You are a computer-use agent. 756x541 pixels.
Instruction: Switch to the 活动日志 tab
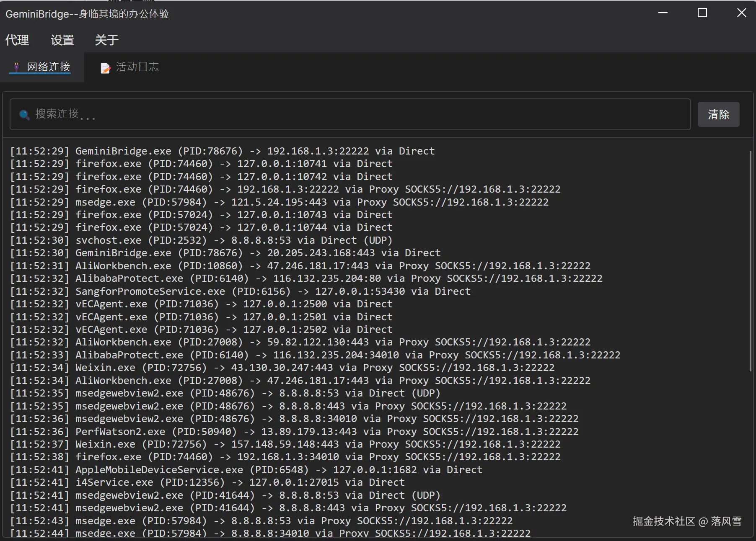click(130, 67)
